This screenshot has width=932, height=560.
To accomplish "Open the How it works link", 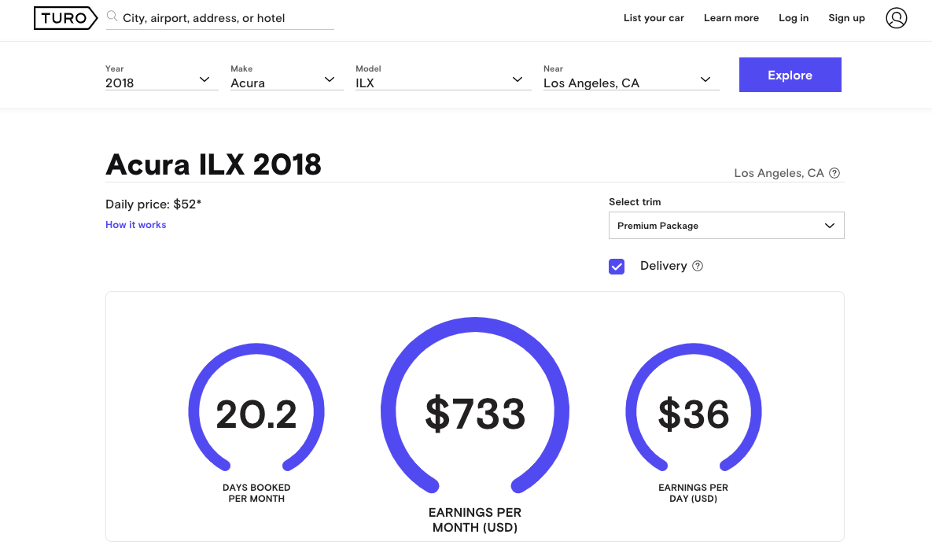I will (x=135, y=225).
